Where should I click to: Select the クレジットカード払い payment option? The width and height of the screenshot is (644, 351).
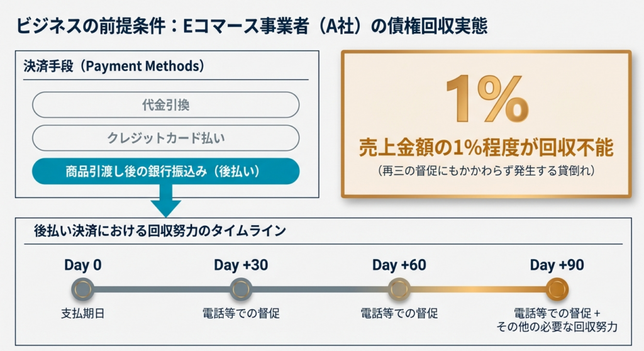pos(165,138)
